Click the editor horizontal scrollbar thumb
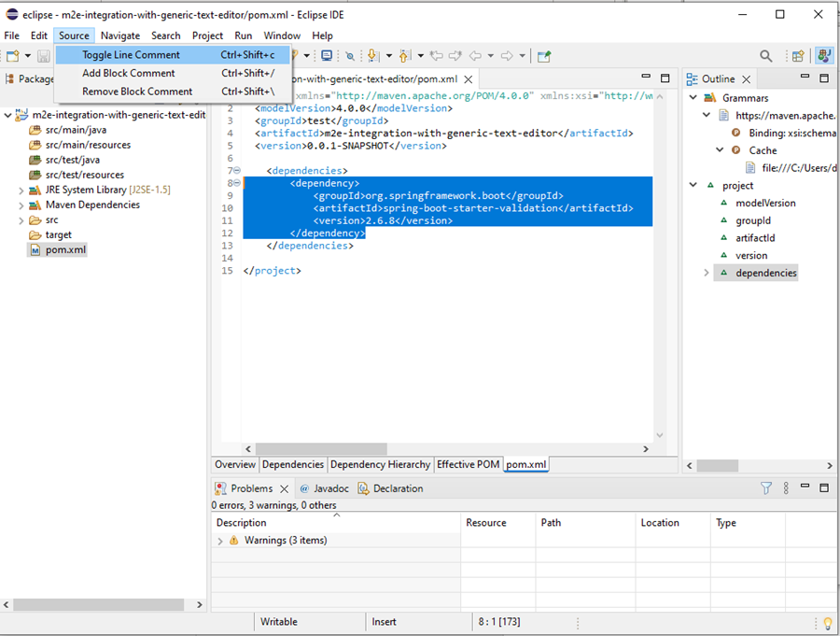Viewport: 840px width, 636px height. [321, 449]
